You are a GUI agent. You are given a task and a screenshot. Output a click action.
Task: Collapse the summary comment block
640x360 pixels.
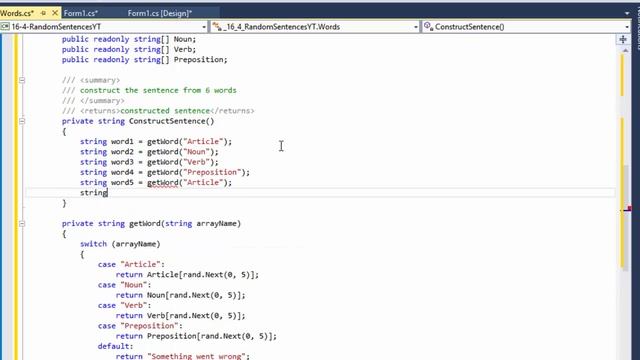[x=22, y=80]
